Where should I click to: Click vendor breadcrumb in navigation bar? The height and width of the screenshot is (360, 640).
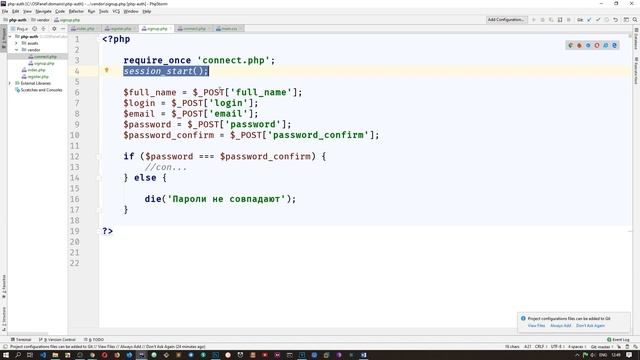tap(40, 20)
